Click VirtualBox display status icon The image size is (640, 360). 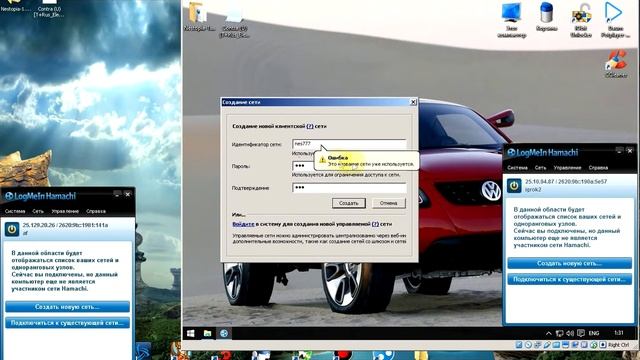pyautogui.click(x=565, y=345)
